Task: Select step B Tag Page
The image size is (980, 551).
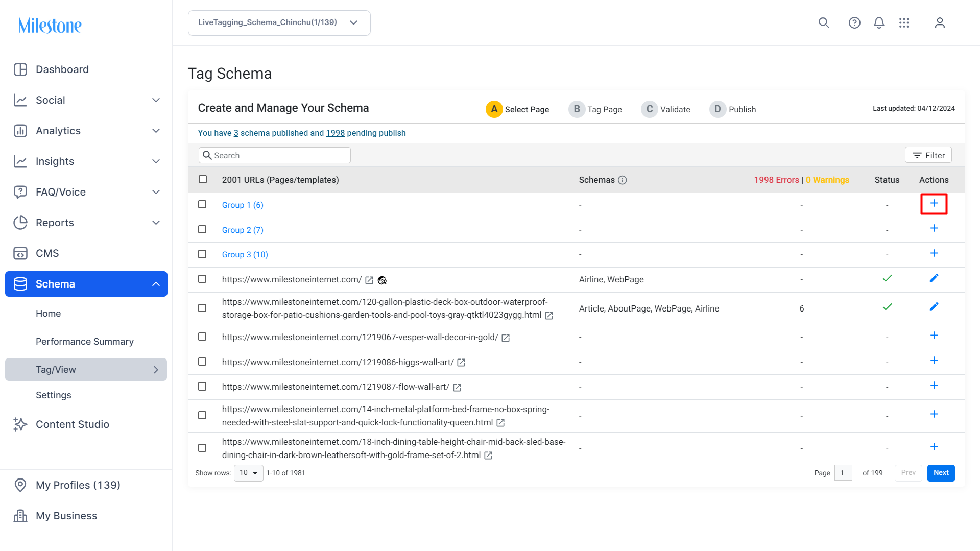Action: 595,109
